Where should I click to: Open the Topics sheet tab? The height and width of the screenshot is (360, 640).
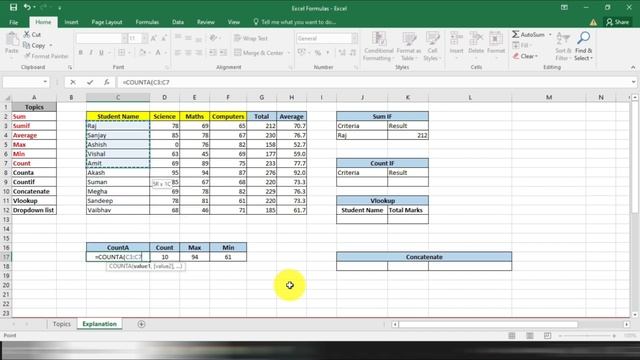[62, 324]
